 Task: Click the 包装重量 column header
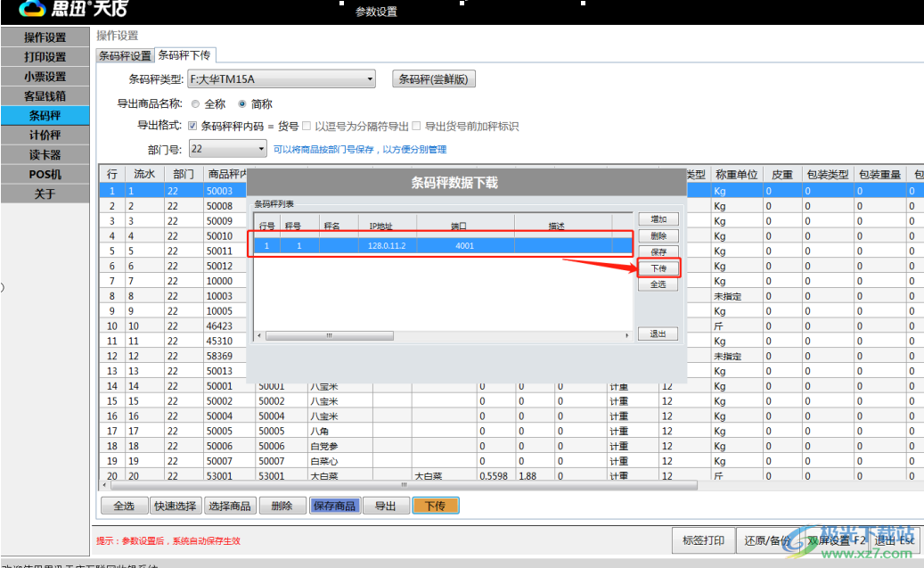879,175
